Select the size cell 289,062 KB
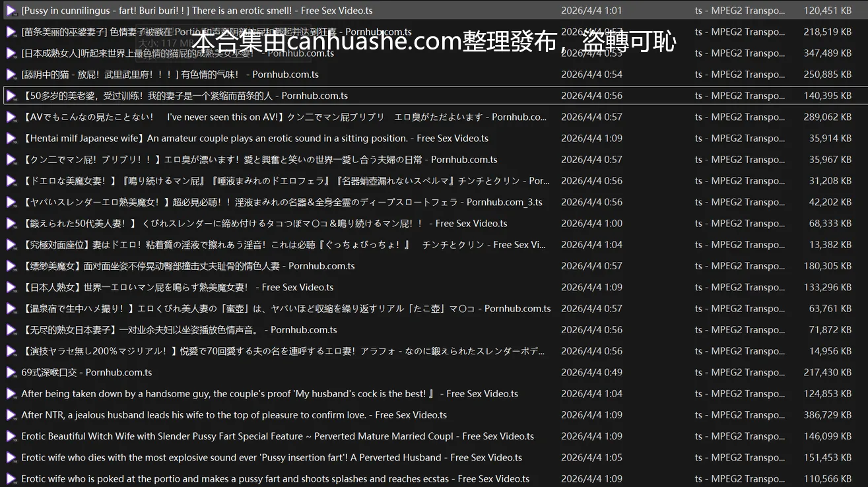Image resolution: width=868 pixels, height=487 pixels. 828,117
